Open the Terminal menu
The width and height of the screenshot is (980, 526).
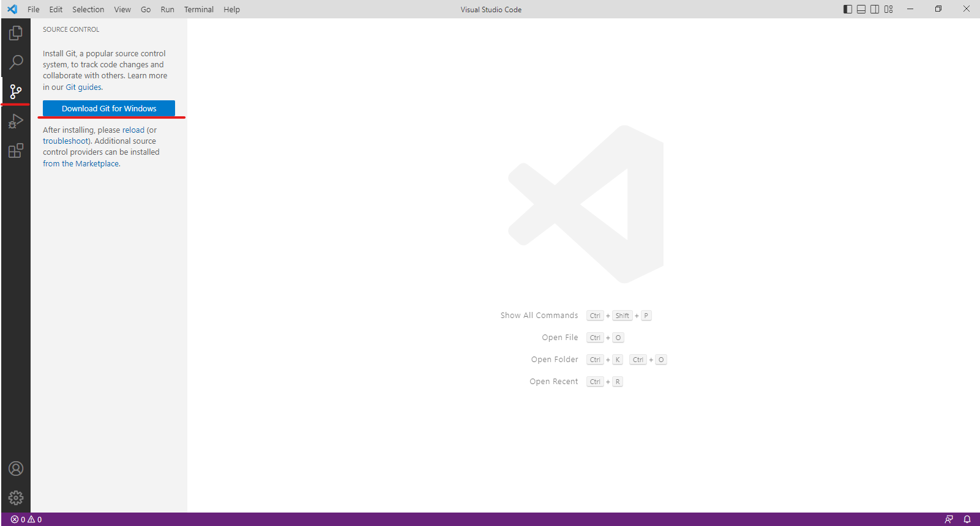tap(199, 9)
